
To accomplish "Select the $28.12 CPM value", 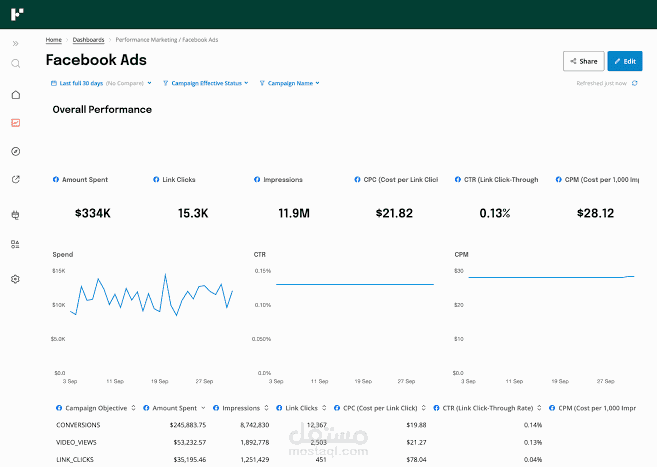I will (595, 213).
